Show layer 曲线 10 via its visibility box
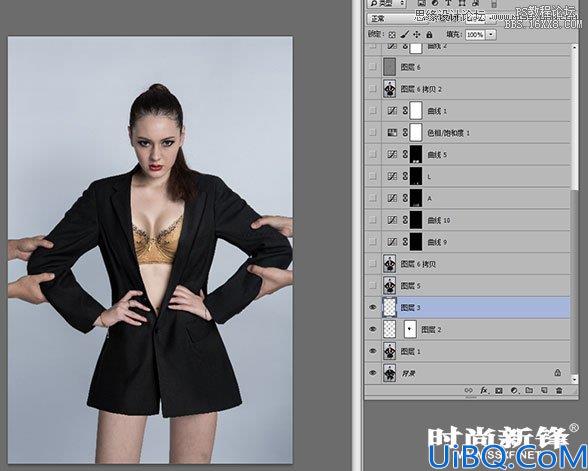This screenshot has height=471, width=588. (x=372, y=220)
